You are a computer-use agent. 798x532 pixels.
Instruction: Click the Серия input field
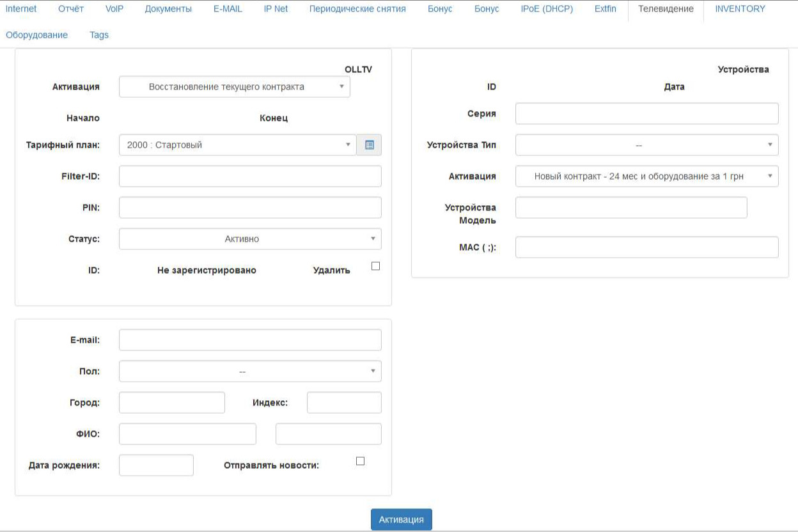(647, 114)
